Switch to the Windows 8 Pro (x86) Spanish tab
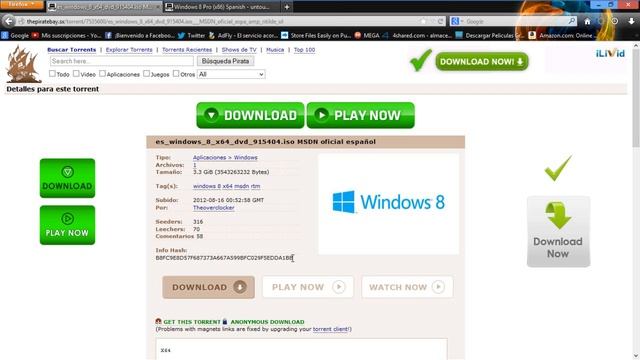The width and height of the screenshot is (640, 360). point(221,7)
